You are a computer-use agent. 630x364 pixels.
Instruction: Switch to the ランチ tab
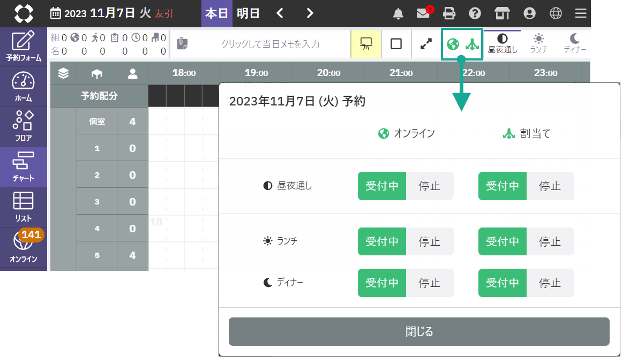(x=538, y=44)
